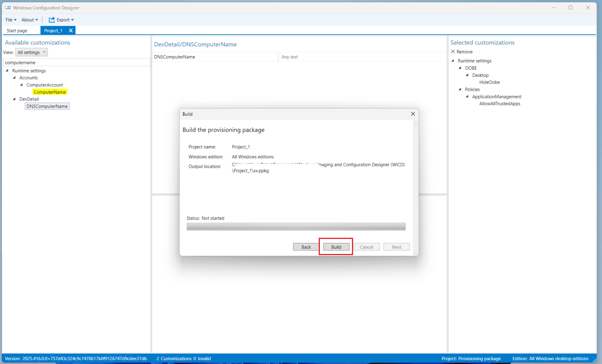Click the 'Build the provisioning package' heading

223,130
